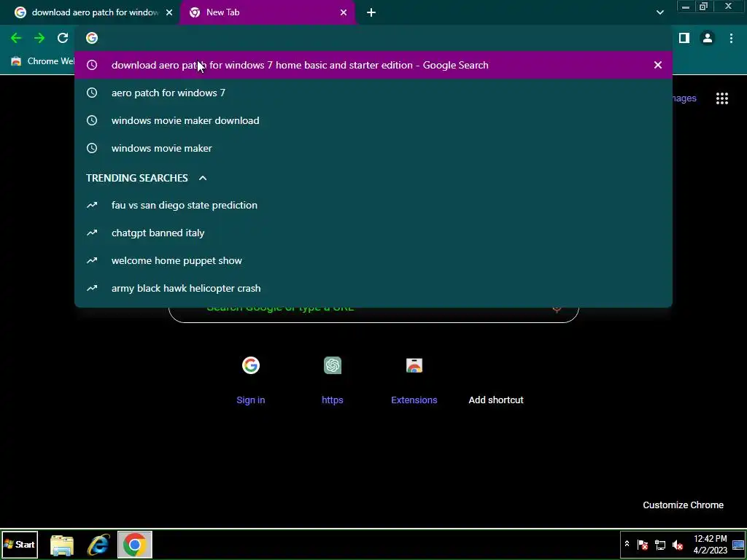Open the Images link
Image resolution: width=747 pixels, height=560 pixels.
point(684,98)
